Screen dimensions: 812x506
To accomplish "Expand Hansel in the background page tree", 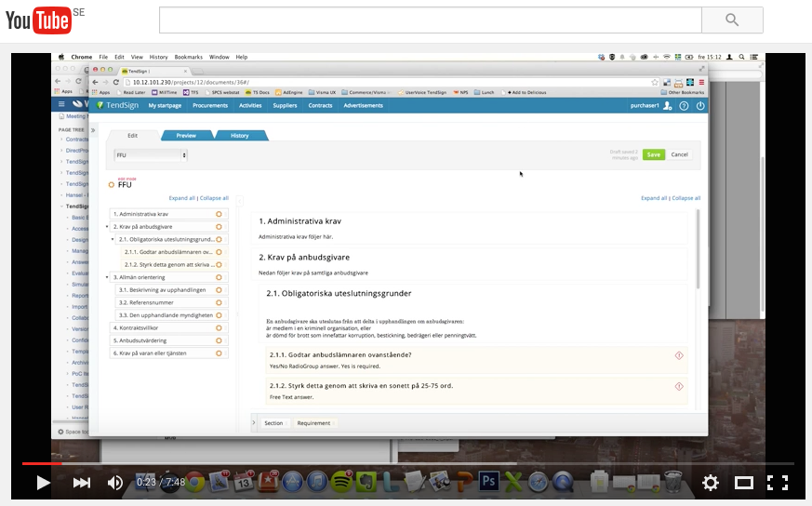I will [x=61, y=195].
